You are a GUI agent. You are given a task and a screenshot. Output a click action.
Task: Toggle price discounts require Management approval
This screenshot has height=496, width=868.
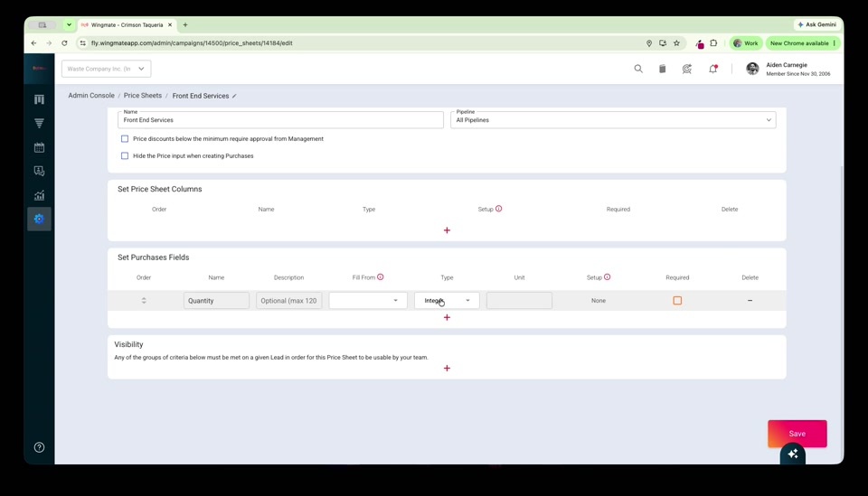[125, 139]
